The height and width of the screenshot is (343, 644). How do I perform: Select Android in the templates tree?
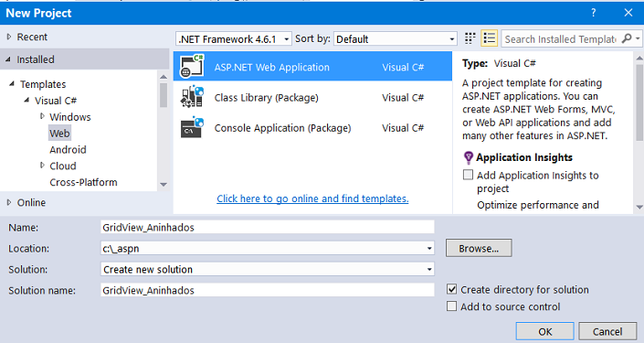click(x=68, y=150)
